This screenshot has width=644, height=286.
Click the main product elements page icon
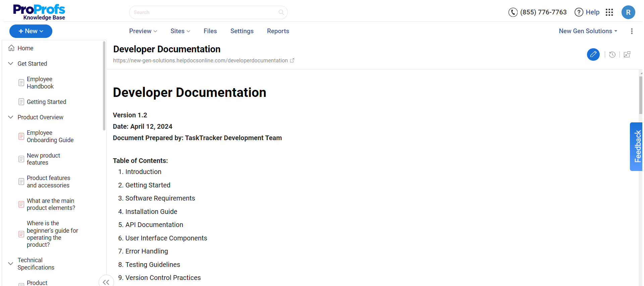point(21,204)
